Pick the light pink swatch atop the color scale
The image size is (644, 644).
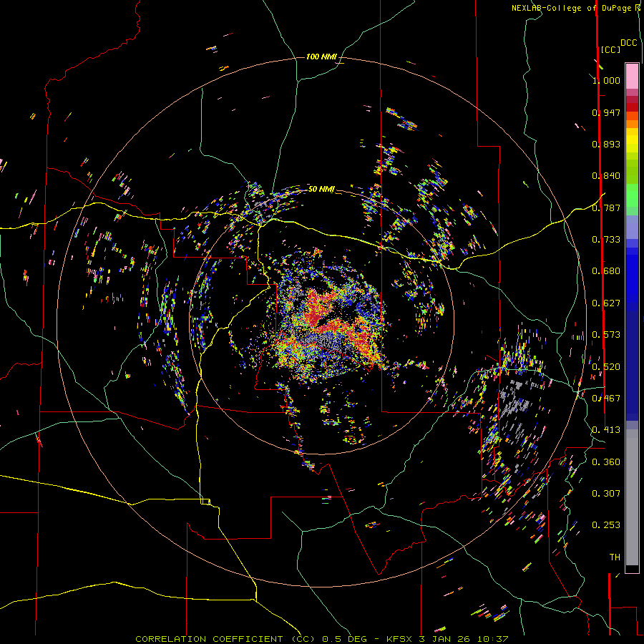pyautogui.click(x=632, y=77)
